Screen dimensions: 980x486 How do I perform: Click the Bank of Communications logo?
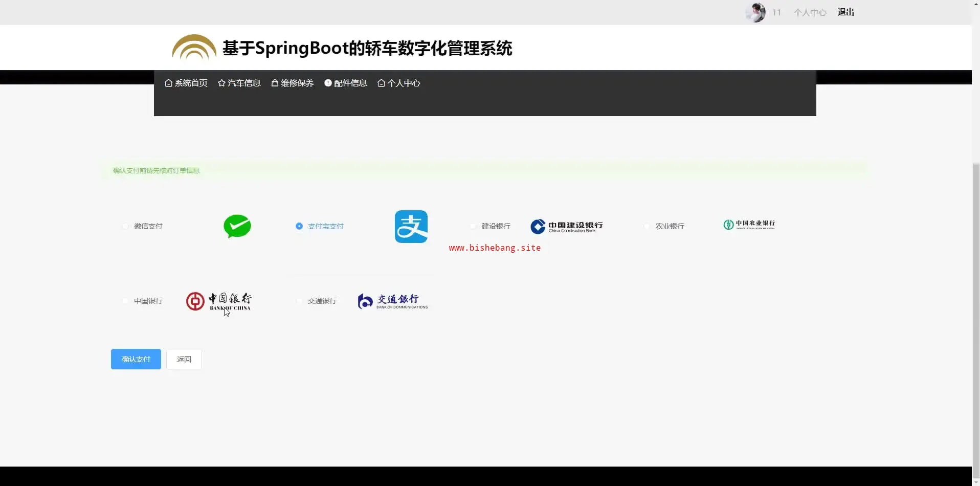(x=393, y=301)
